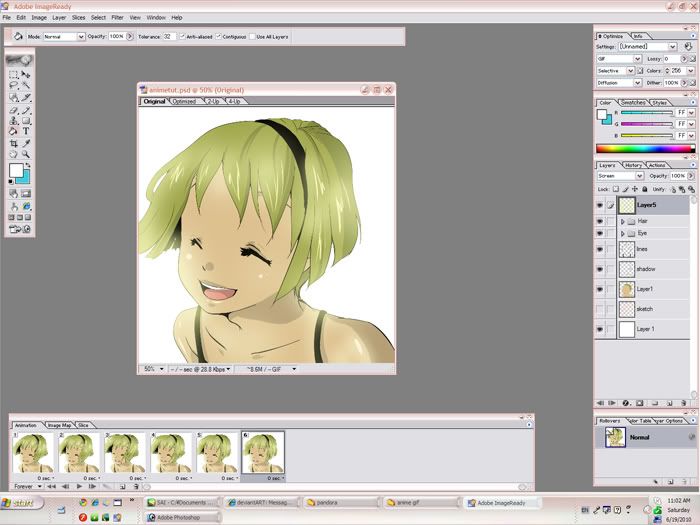
Task: Toggle the Contiguous checkbox
Action: (x=218, y=37)
